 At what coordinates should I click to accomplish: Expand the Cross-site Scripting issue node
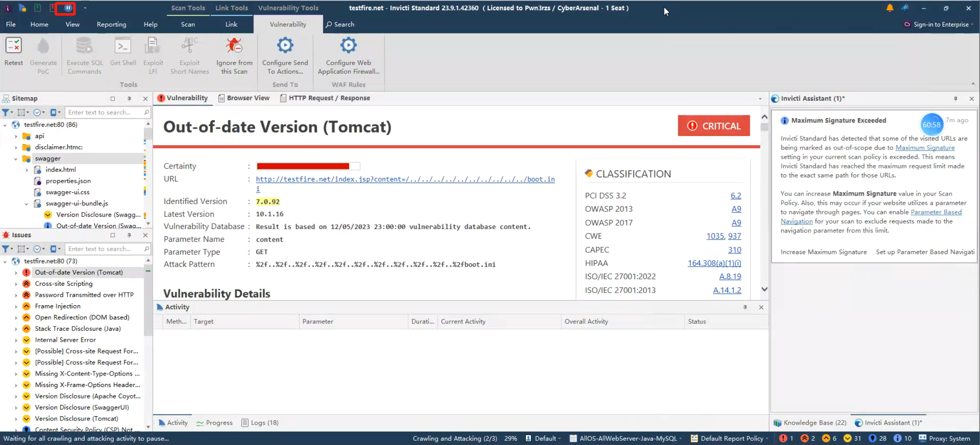click(x=16, y=284)
